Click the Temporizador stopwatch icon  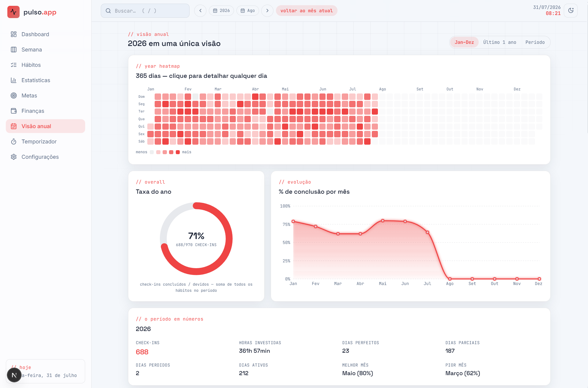pos(13,142)
